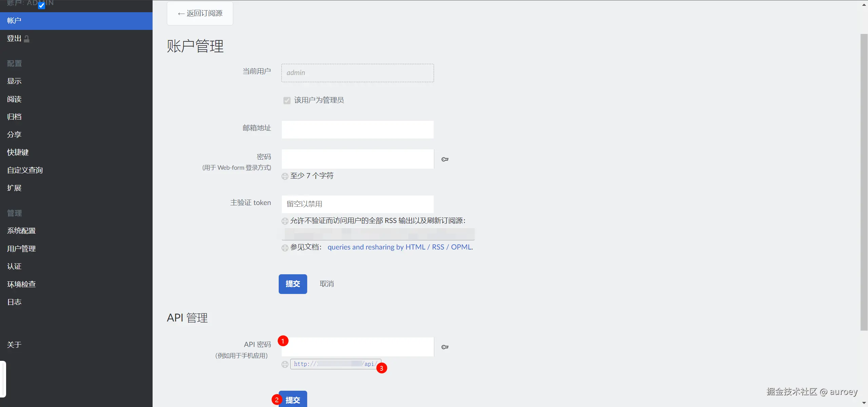
Task: Click help icon beside 参见文档
Action: pos(285,248)
